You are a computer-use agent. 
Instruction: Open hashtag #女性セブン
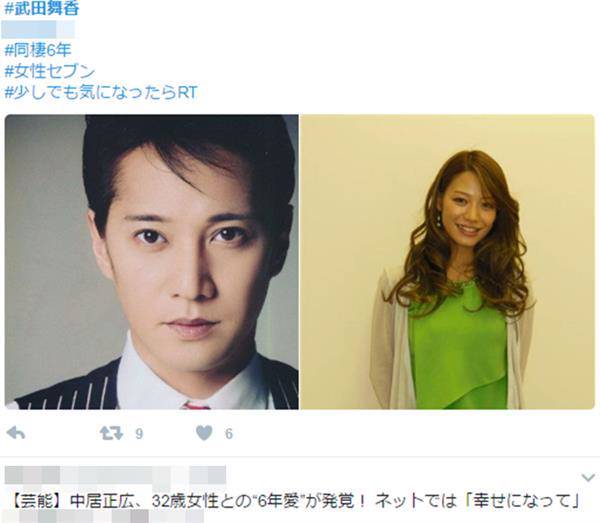pyautogui.click(x=50, y=71)
